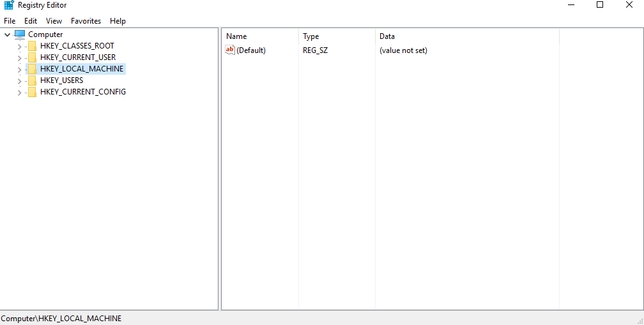
Task: Click the HKEY_LOCAL_MACHINE folder icon
Action: 32,69
